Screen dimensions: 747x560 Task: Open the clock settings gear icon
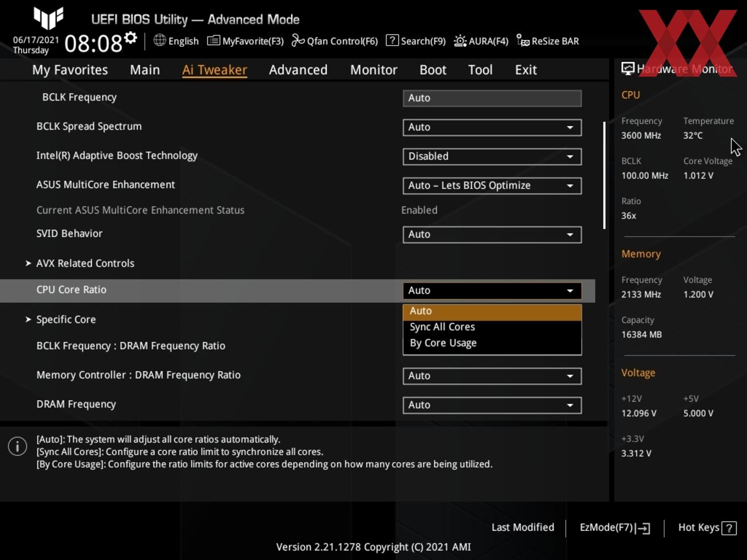pyautogui.click(x=130, y=38)
